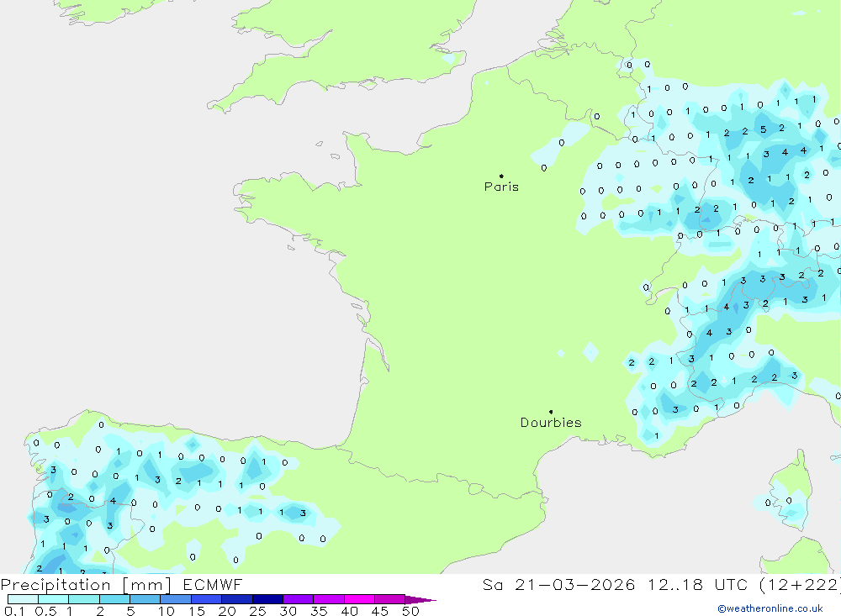
Task: Click the '(12+222)' forecast offset text
Action: [x=801, y=585]
